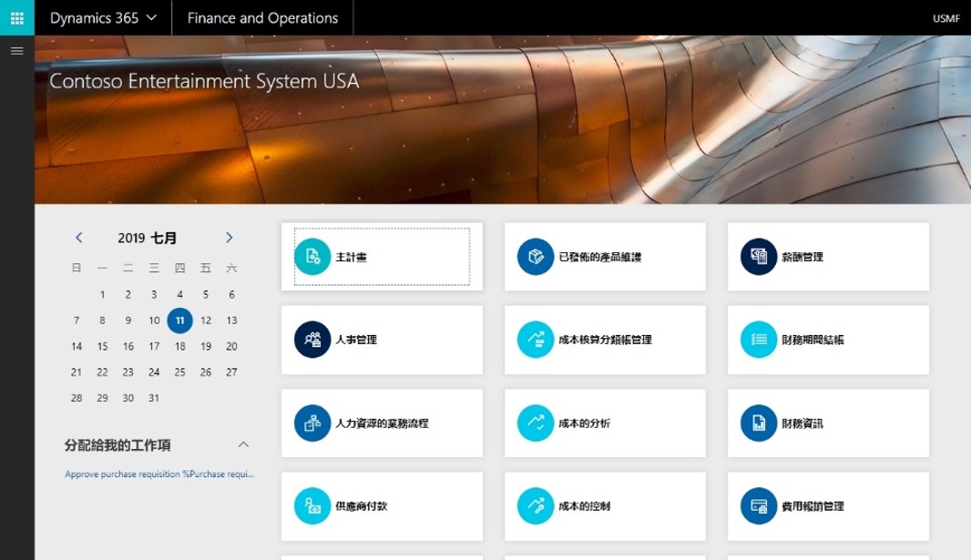Select July 20 in the calendar
Screen dimensions: 971x560
231,346
